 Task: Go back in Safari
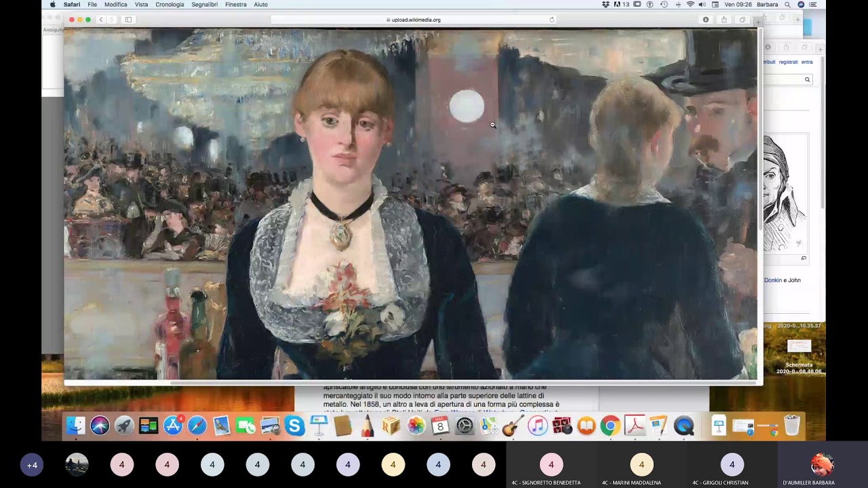pyautogui.click(x=101, y=20)
